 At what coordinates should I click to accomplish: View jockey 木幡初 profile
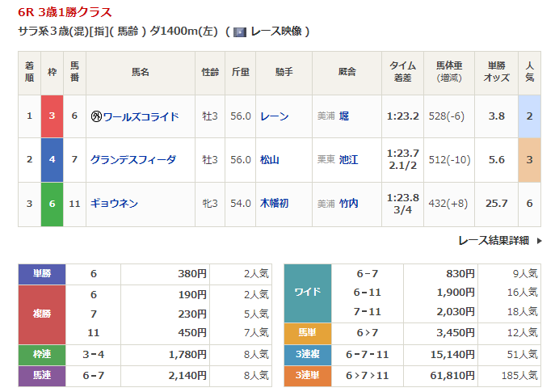[274, 203]
